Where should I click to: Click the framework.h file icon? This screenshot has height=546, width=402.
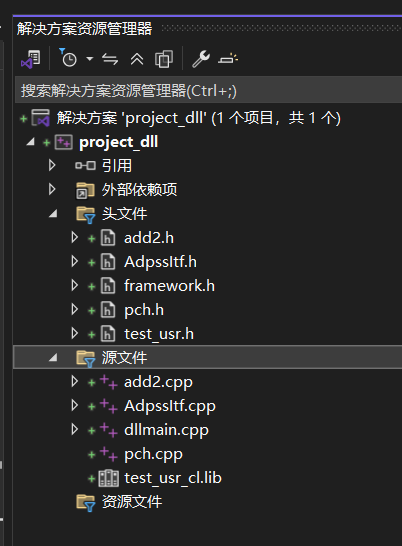pyautogui.click(x=108, y=286)
